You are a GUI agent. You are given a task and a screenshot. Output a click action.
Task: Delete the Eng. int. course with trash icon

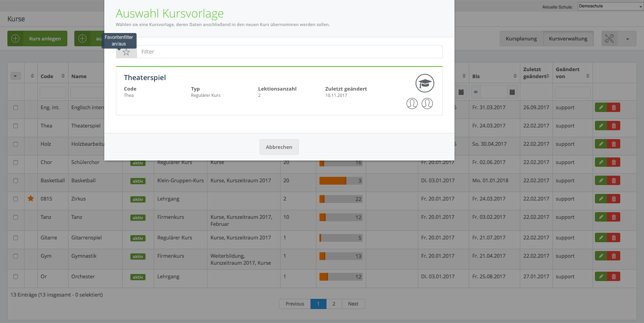click(x=614, y=107)
